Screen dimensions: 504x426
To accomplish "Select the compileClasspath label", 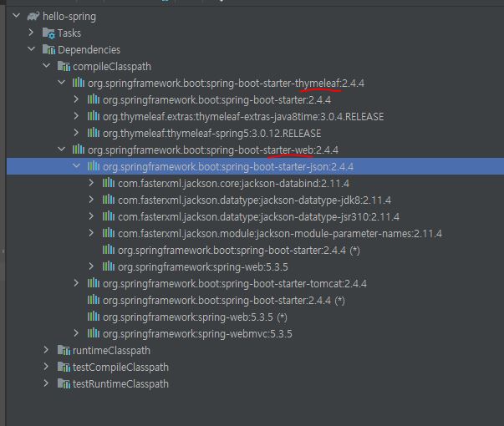I will pos(112,67).
